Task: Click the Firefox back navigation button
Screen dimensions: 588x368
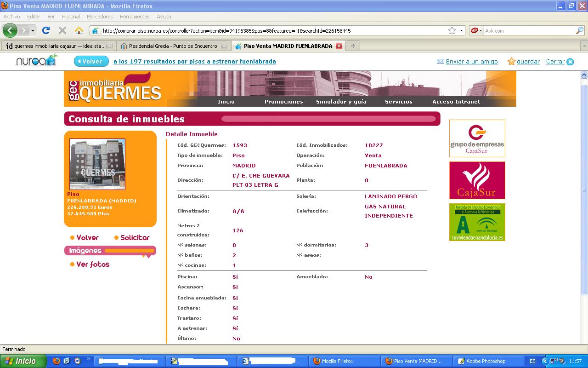Action: (x=10, y=31)
